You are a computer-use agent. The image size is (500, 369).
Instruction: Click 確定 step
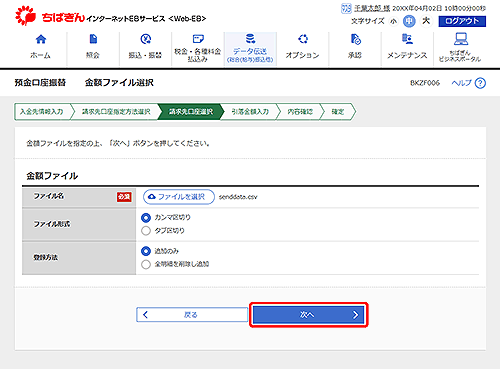click(x=338, y=112)
